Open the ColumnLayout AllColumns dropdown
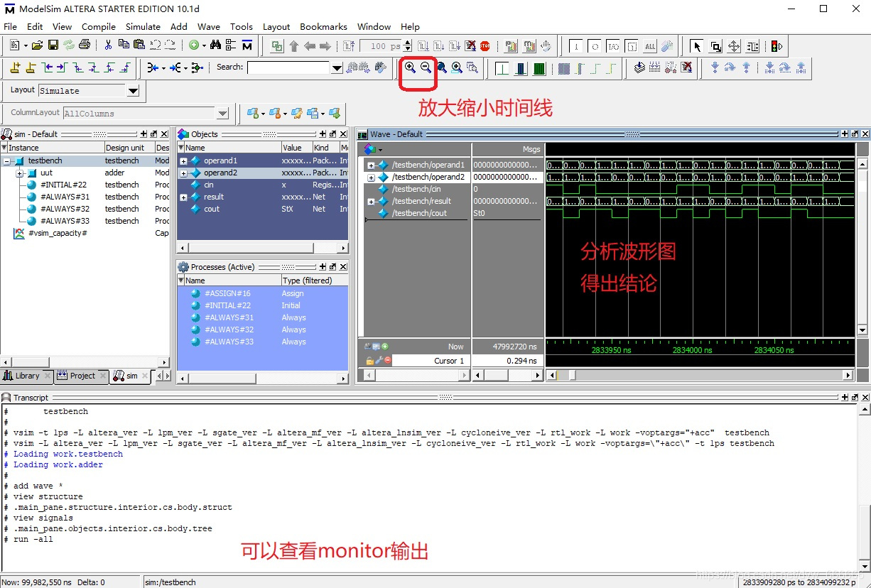 click(222, 114)
